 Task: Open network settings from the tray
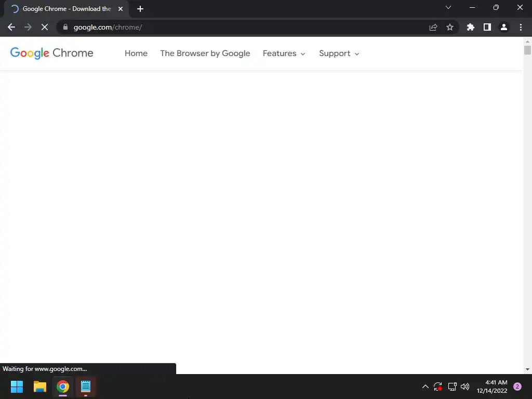coord(452,387)
